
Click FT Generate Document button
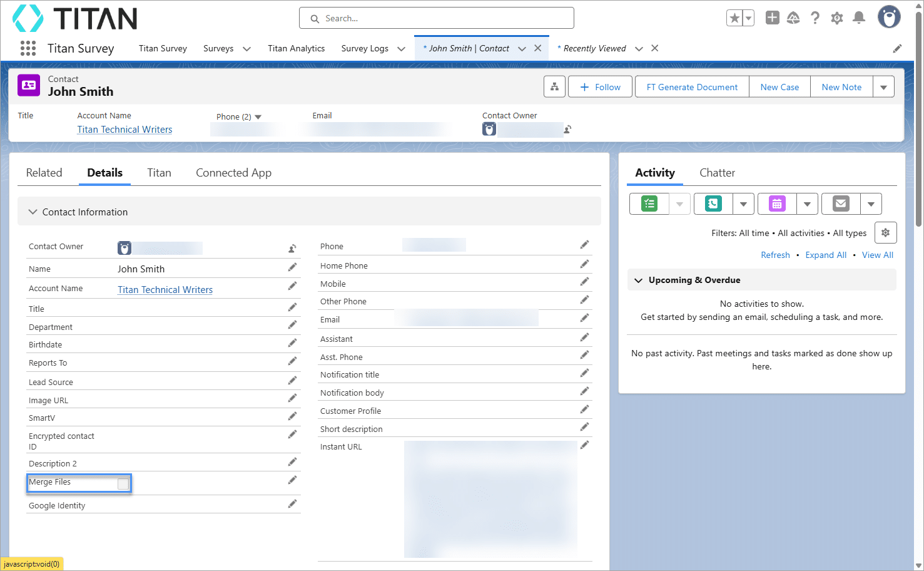tap(692, 87)
